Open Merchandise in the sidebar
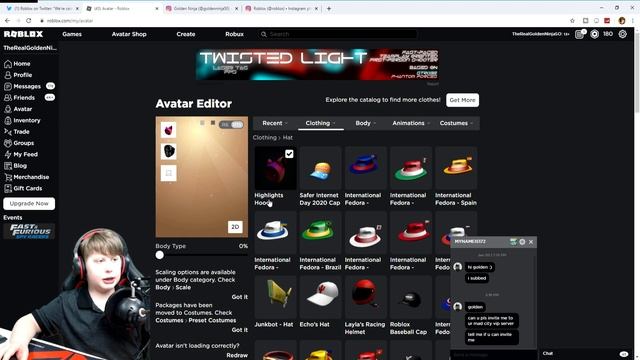The height and width of the screenshot is (360, 640). pyautogui.click(x=27, y=177)
